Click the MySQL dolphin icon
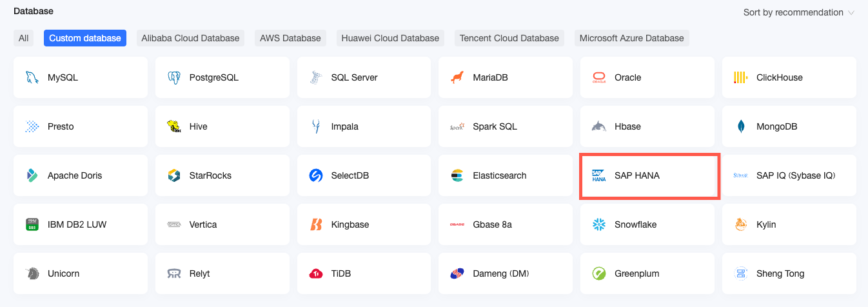Viewport: 868px width, 307px height. (x=32, y=77)
